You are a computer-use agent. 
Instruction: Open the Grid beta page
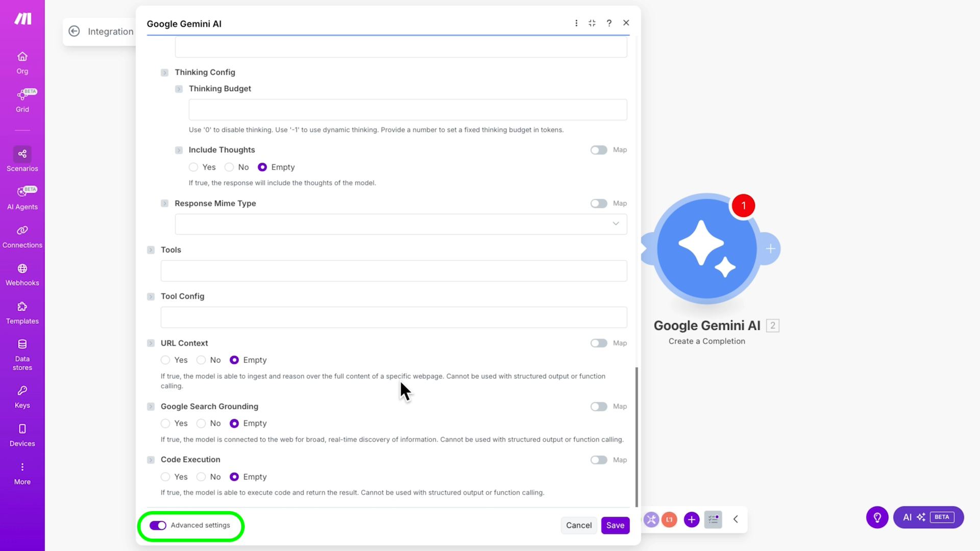(22, 101)
